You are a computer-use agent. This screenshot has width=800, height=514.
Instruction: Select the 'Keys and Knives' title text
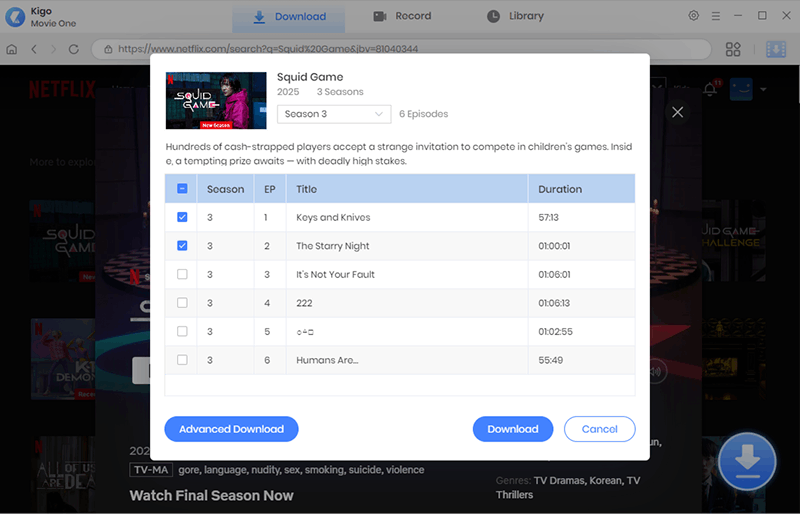coord(333,217)
